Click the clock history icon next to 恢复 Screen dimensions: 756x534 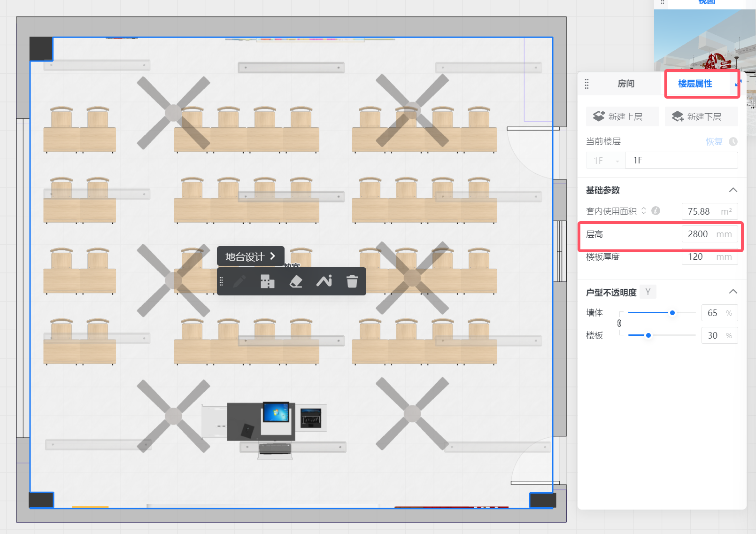[733, 141]
